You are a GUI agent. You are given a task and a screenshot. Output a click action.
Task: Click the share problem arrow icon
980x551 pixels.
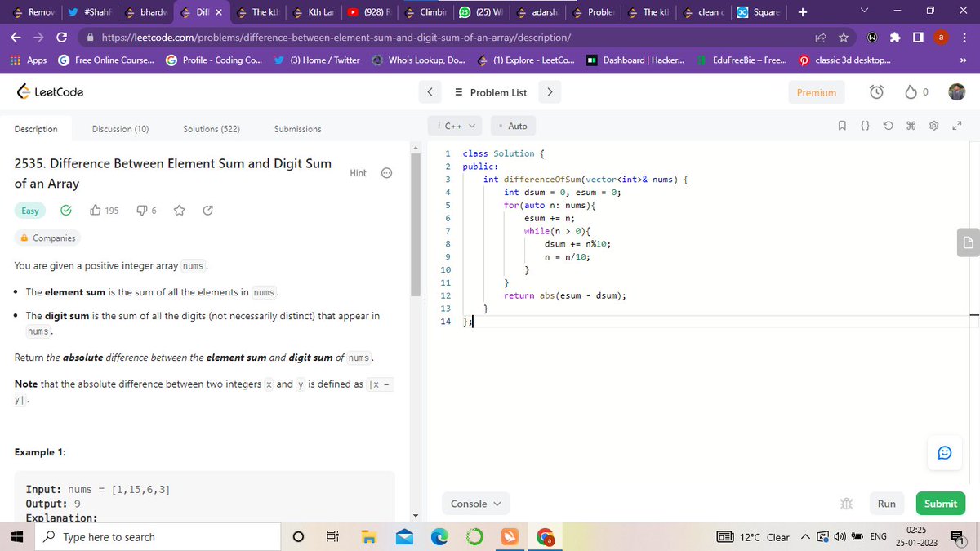pyautogui.click(x=207, y=211)
